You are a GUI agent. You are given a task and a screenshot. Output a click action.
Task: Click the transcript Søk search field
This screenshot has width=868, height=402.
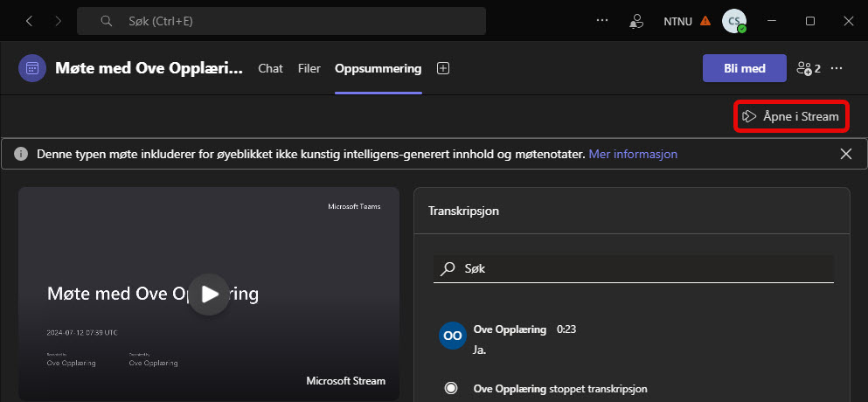pyautogui.click(x=633, y=268)
